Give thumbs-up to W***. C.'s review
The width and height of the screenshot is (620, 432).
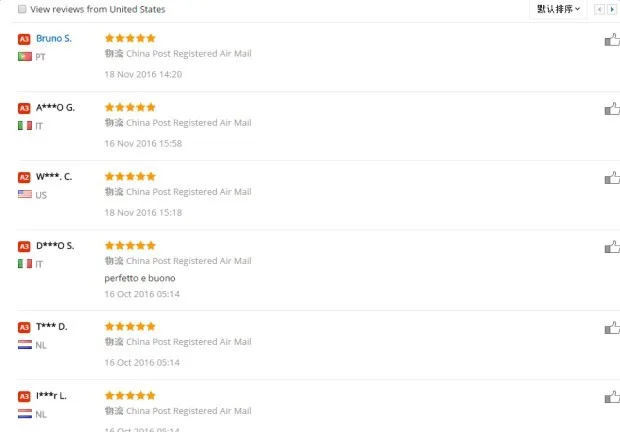612,178
